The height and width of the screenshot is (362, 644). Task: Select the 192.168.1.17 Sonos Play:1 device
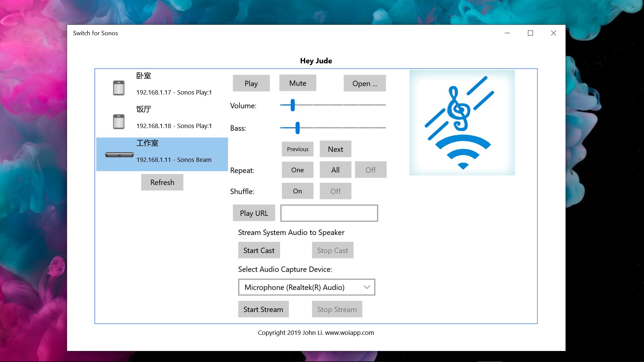(x=174, y=93)
